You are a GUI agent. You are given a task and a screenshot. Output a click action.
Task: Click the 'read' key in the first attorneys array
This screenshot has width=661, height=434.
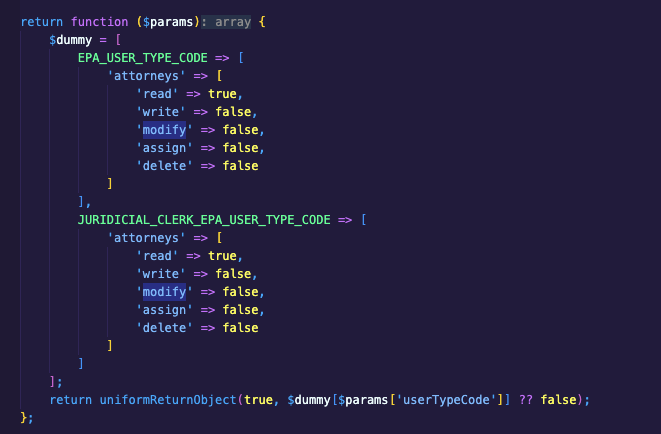pos(157,93)
